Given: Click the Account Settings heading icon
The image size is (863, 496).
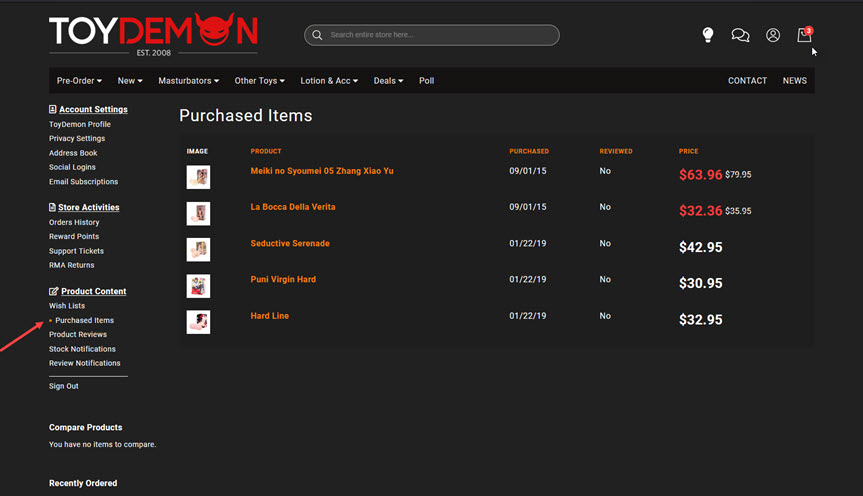Looking at the screenshot, I should click(52, 109).
